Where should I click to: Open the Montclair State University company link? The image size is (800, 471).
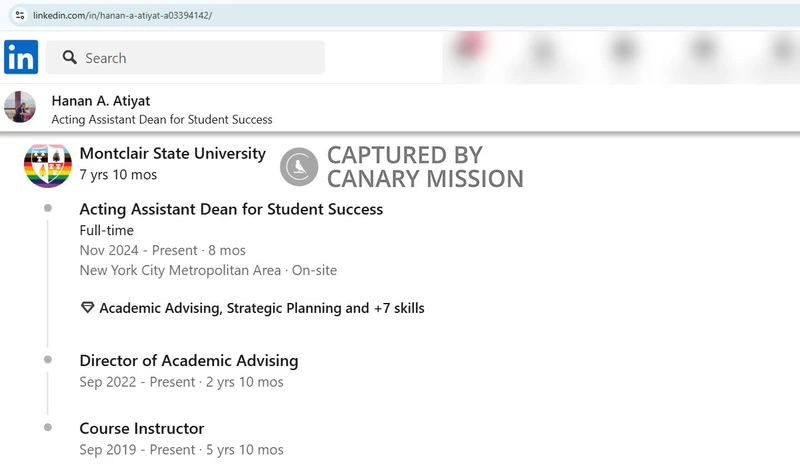172,154
